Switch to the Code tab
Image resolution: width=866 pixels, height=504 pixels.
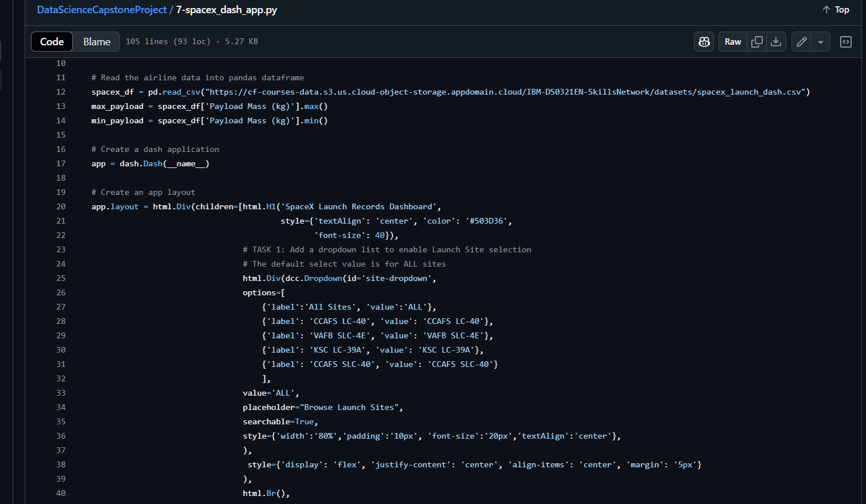pyautogui.click(x=52, y=42)
